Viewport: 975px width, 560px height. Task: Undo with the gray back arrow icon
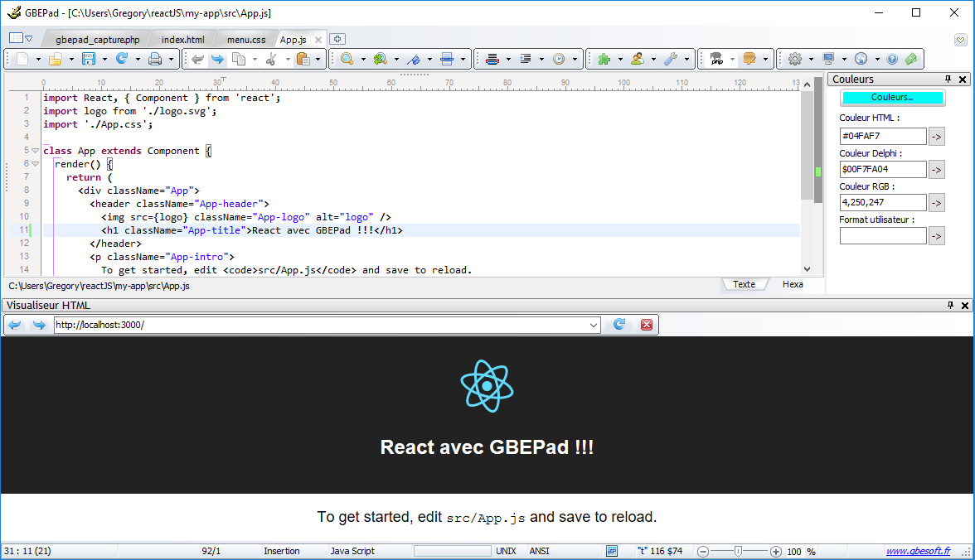(x=197, y=59)
